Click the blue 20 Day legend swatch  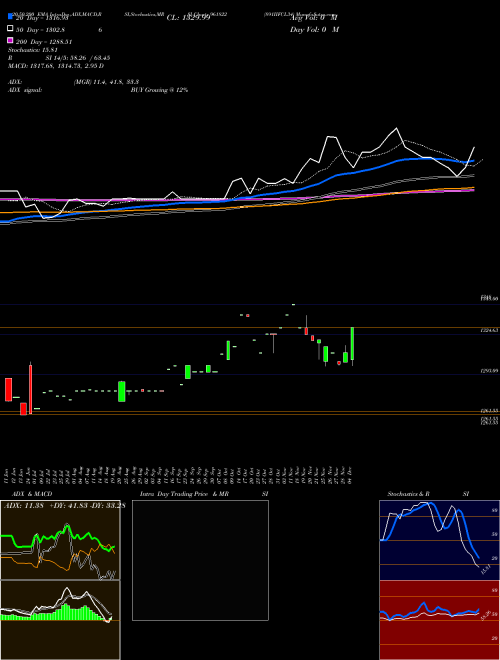pyautogui.click(x=10, y=17)
